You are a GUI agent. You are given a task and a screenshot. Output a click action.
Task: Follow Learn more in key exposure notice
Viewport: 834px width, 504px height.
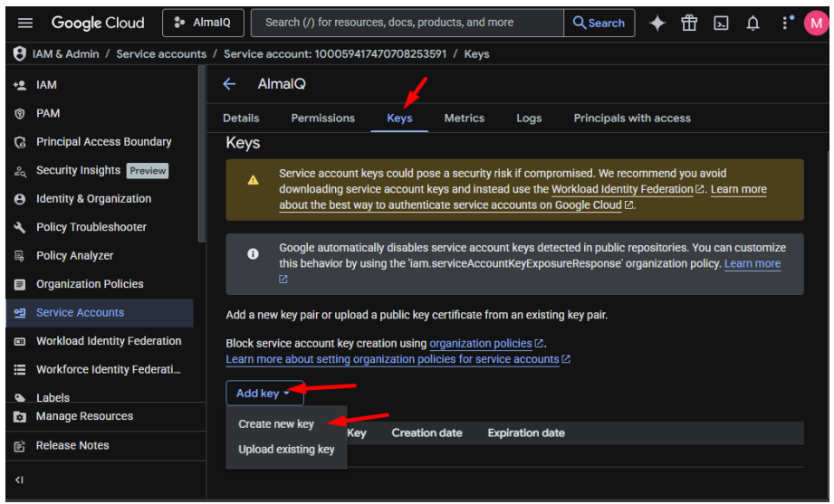tap(753, 263)
